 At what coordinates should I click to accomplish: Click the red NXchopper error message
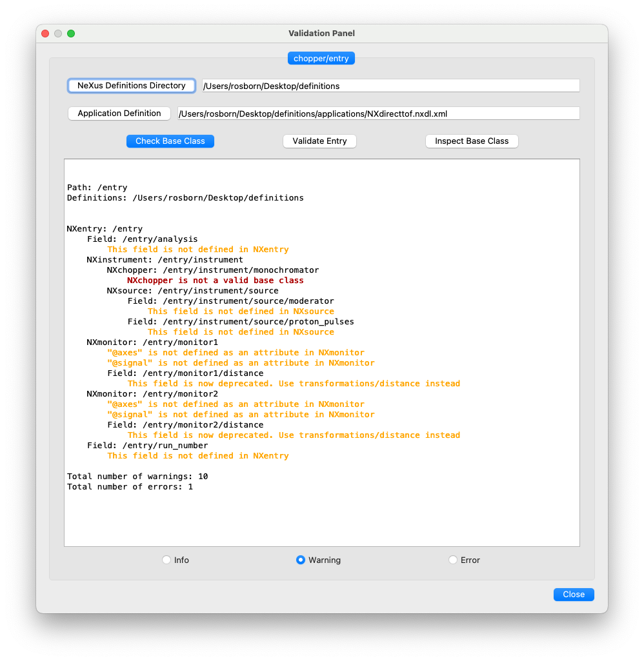(x=215, y=281)
